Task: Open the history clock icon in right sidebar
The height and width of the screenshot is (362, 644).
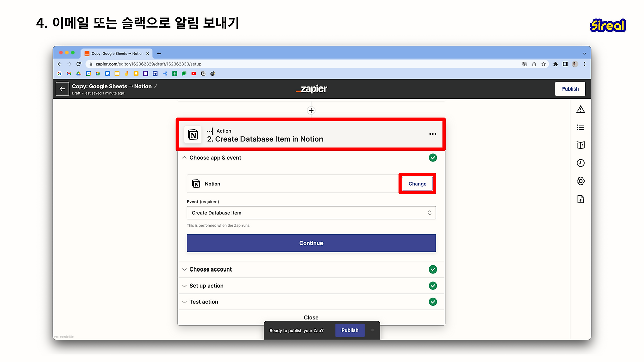Action: pyautogui.click(x=581, y=163)
